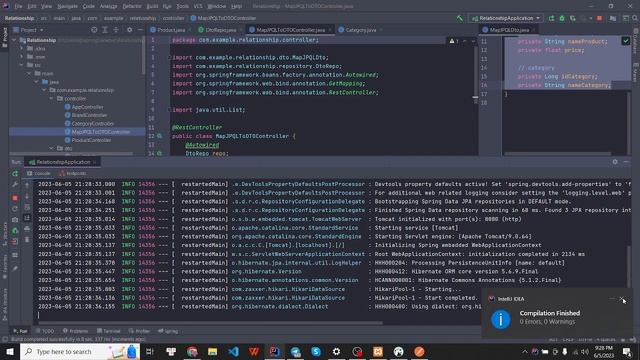Collapse all icon in Project panel header
Screen dimensions: 640x360
[x=116, y=30]
